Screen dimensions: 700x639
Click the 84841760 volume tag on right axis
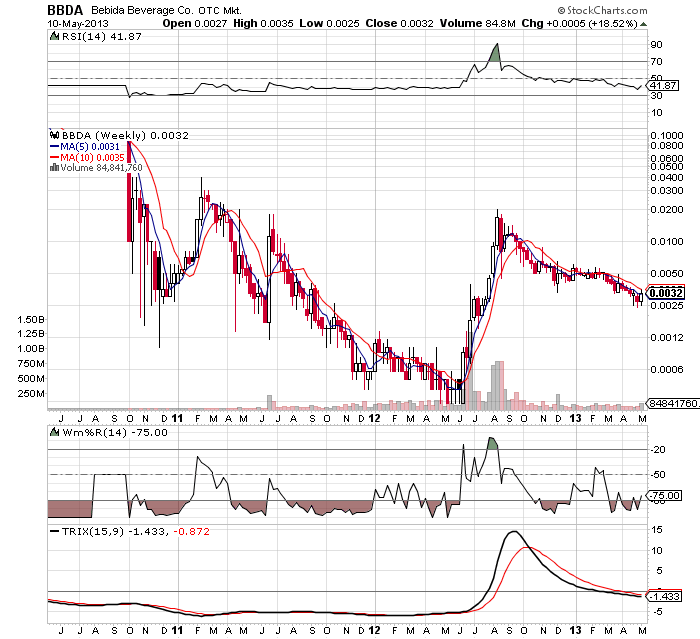click(673, 403)
